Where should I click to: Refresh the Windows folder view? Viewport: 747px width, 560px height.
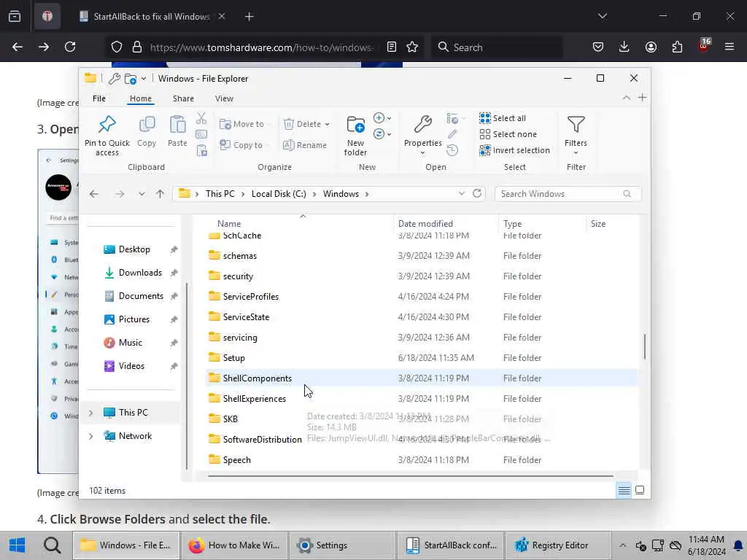tap(477, 193)
